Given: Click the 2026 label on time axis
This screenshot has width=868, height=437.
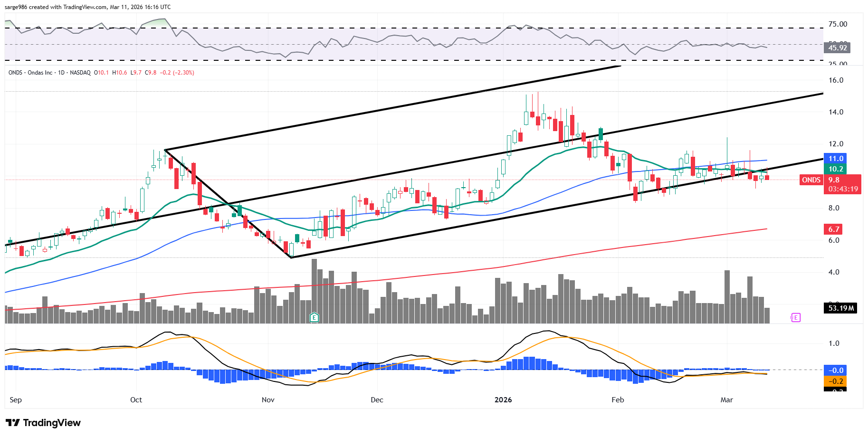Looking at the screenshot, I should pyautogui.click(x=503, y=400).
